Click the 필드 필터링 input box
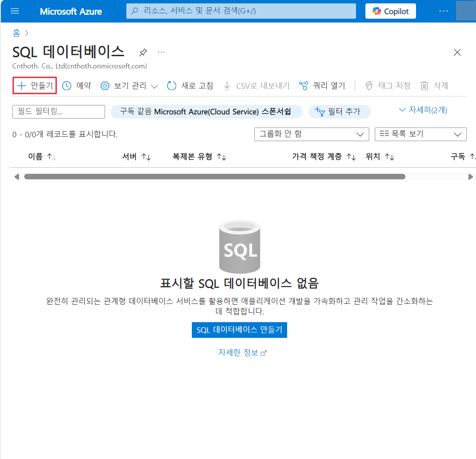The height and width of the screenshot is (459, 476). coord(59,112)
